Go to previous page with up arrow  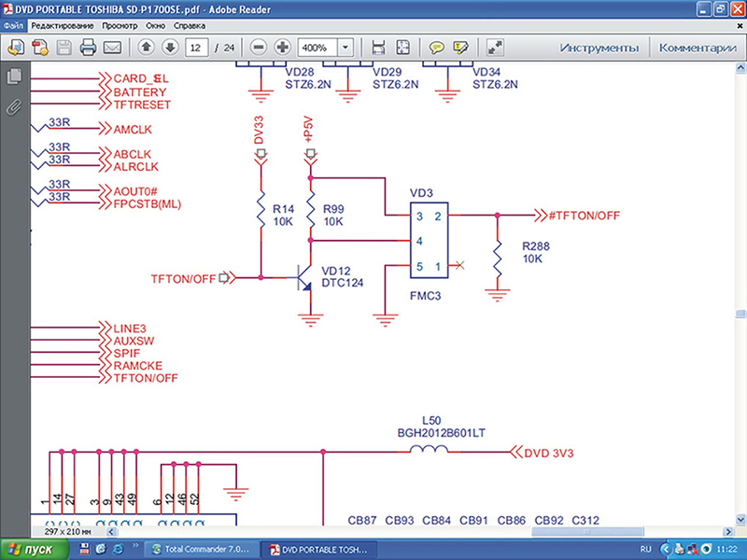point(147,47)
